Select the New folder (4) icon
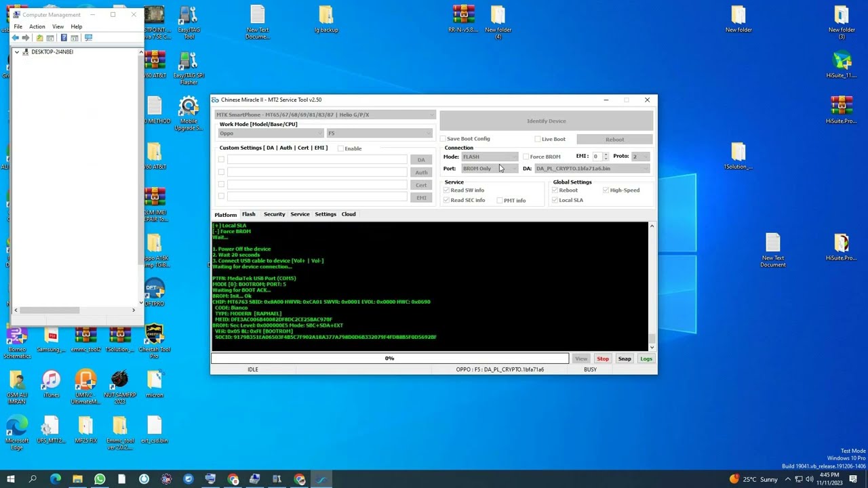The height and width of the screenshot is (488, 868). pos(498,23)
